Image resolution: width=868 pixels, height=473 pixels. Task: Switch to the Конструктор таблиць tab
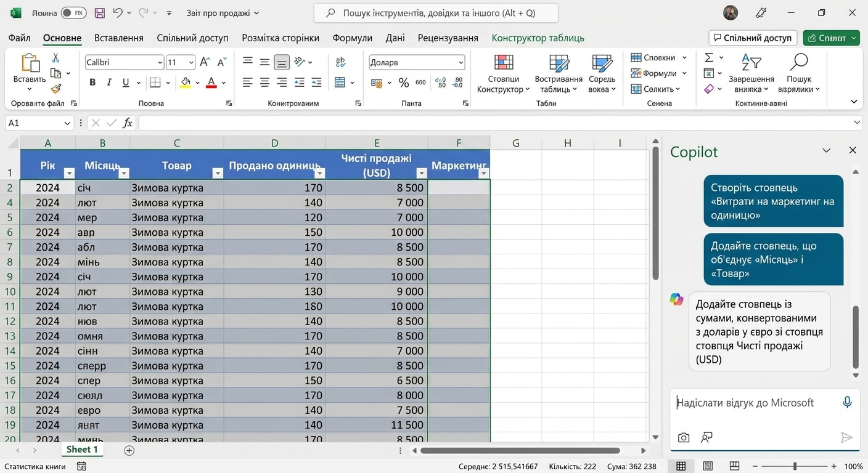tap(538, 38)
